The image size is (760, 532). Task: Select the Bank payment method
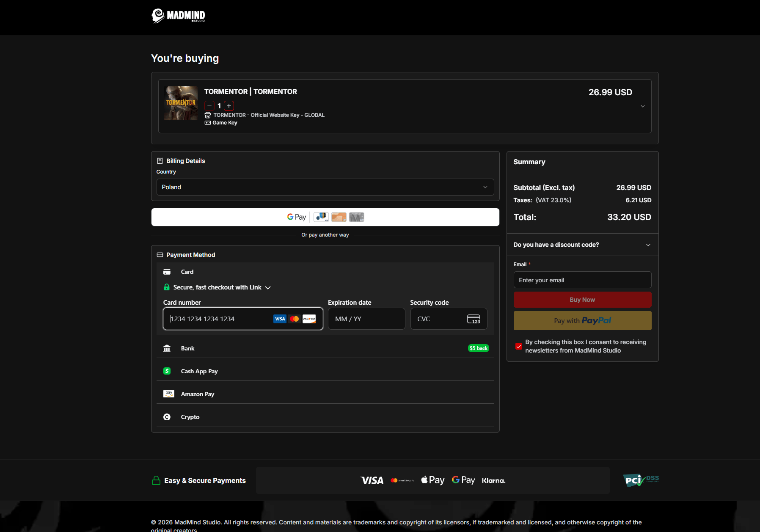tap(325, 348)
